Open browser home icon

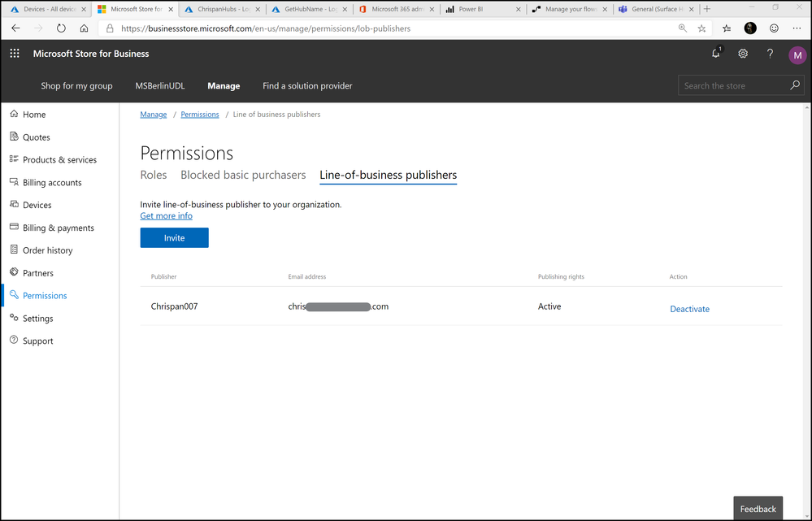pyautogui.click(x=84, y=28)
